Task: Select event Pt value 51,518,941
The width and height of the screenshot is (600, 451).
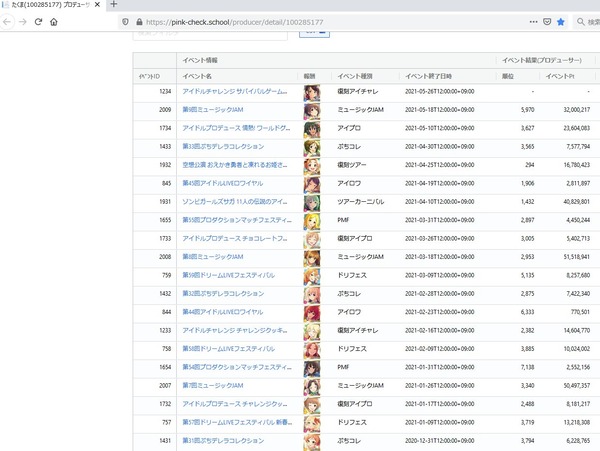Action: 576,257
